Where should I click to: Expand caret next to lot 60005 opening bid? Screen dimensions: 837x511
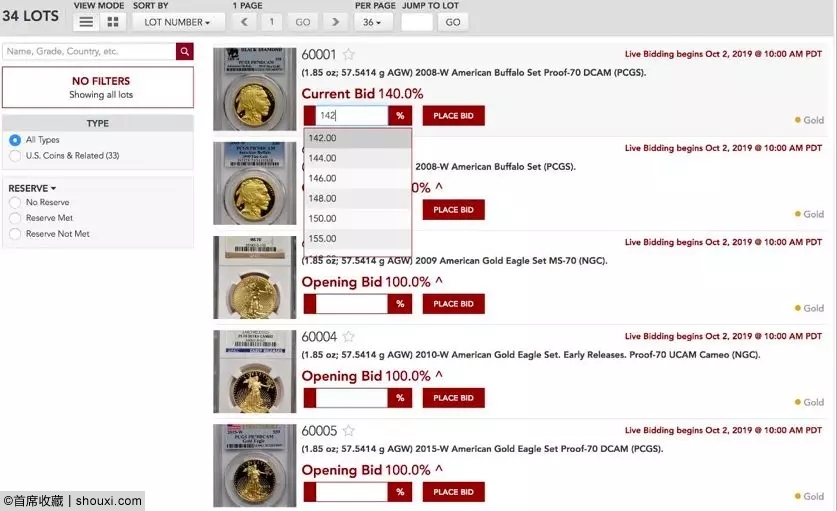click(x=439, y=469)
